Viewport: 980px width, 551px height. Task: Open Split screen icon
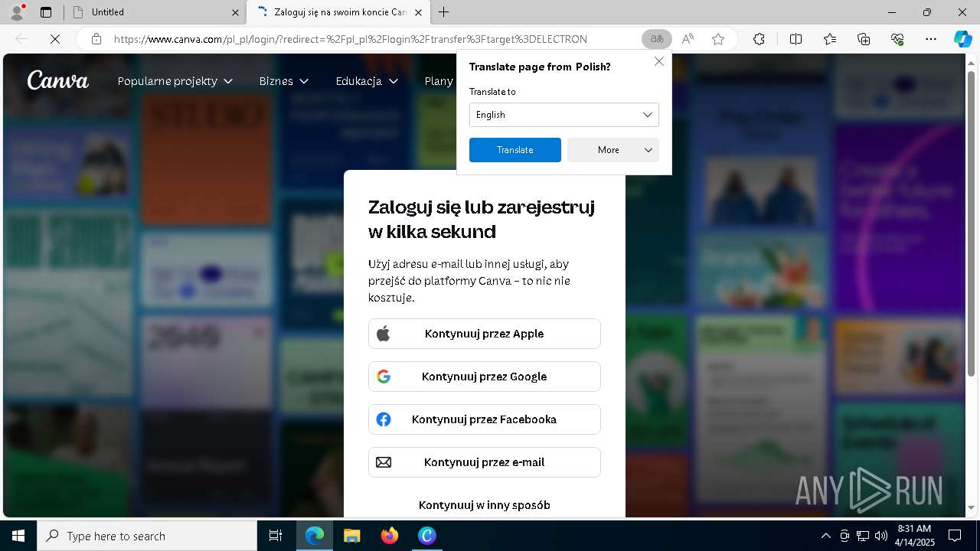click(x=795, y=39)
